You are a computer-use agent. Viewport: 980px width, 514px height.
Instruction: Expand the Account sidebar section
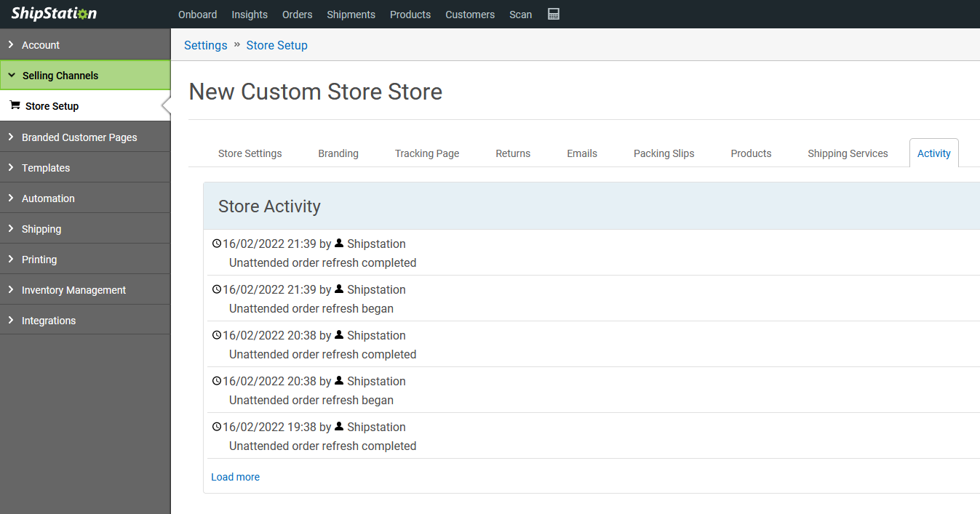[x=41, y=45]
